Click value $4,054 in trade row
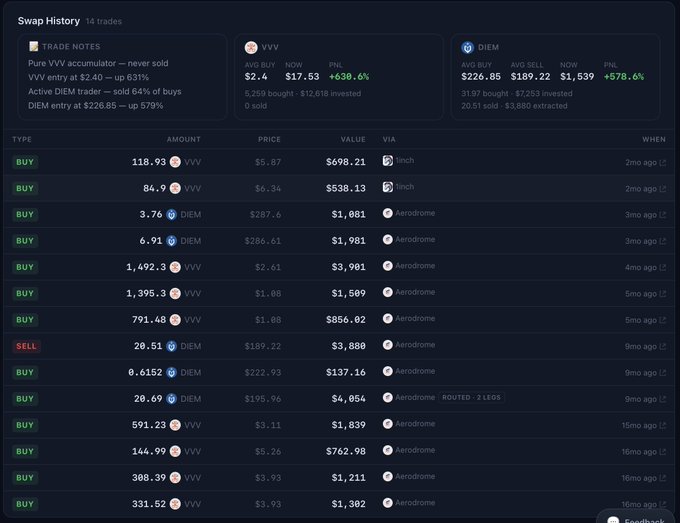 tap(348, 399)
